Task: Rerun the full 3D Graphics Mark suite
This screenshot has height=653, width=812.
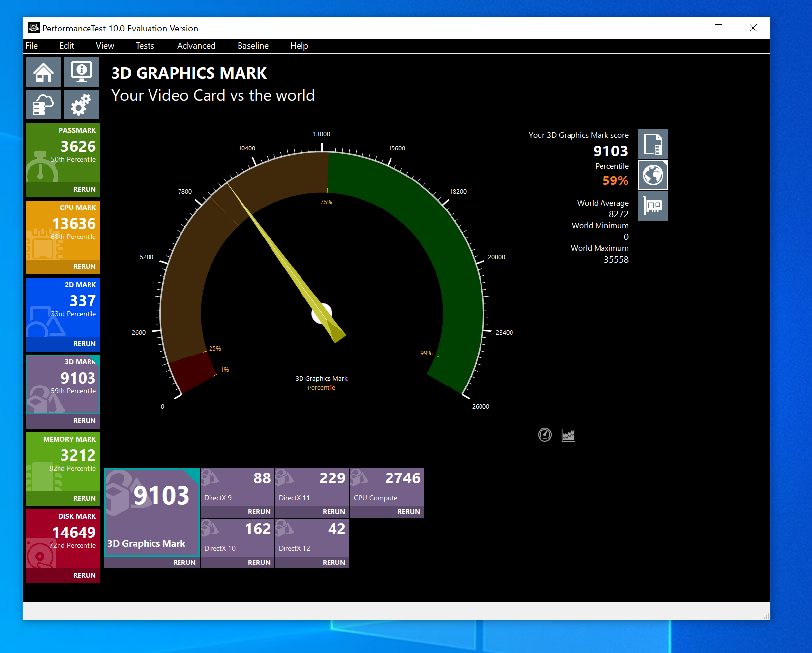Action: click(184, 563)
